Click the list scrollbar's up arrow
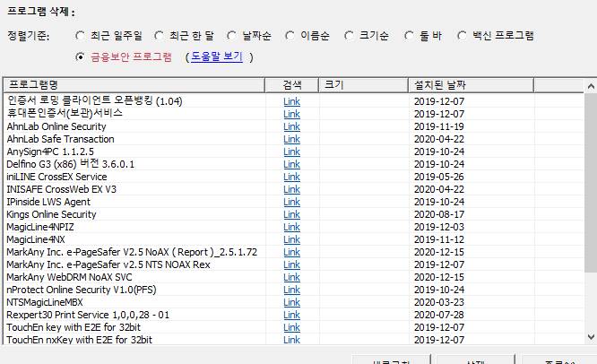This screenshot has height=364, width=597. coord(591,86)
